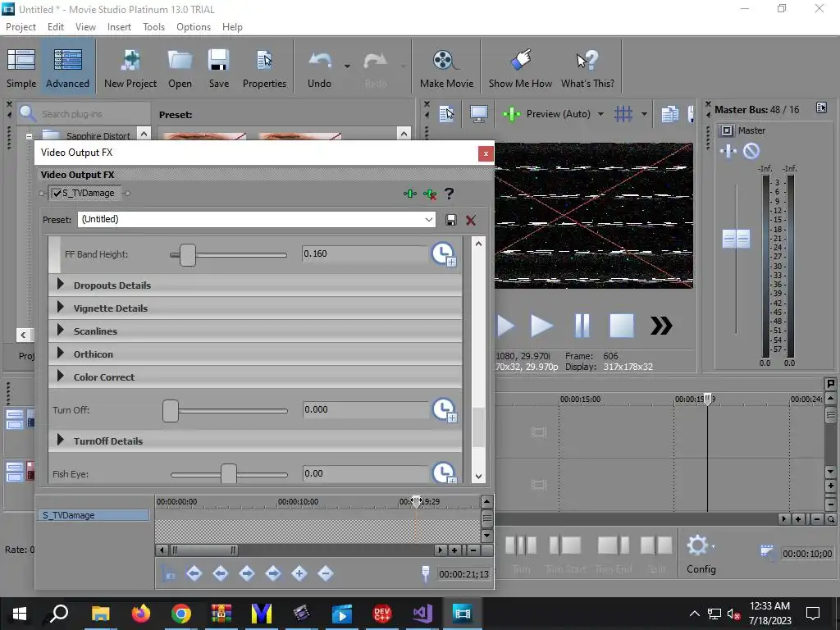Launch Show Me How tutorials
Viewport: 840px width, 630px height.
point(520,68)
